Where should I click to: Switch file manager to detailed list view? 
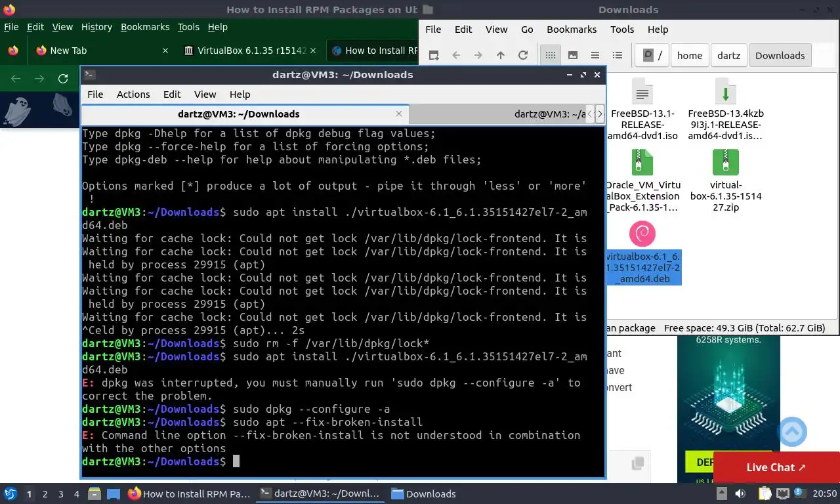(618, 56)
